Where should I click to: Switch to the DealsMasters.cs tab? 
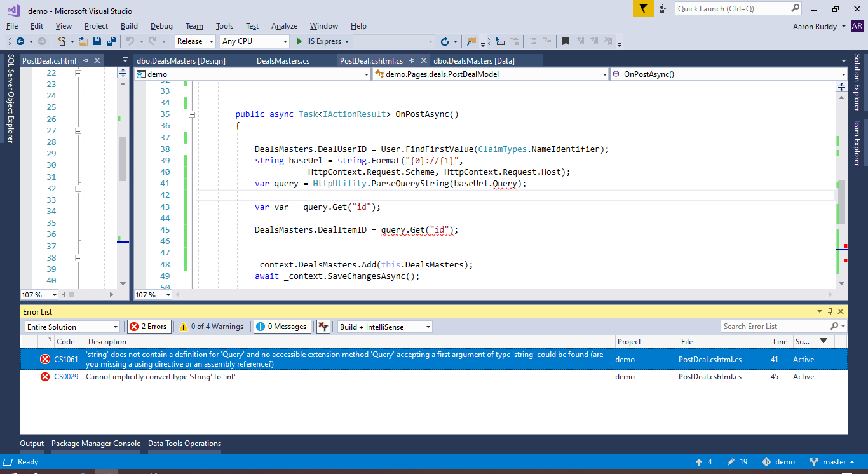(x=283, y=60)
